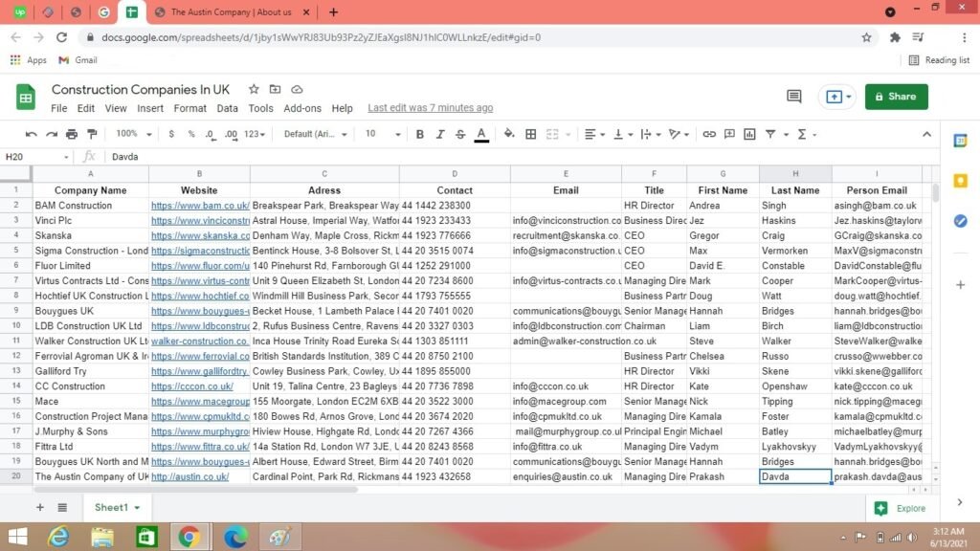Insert a link via toolbar icon
980x551 pixels.
pos(709,134)
